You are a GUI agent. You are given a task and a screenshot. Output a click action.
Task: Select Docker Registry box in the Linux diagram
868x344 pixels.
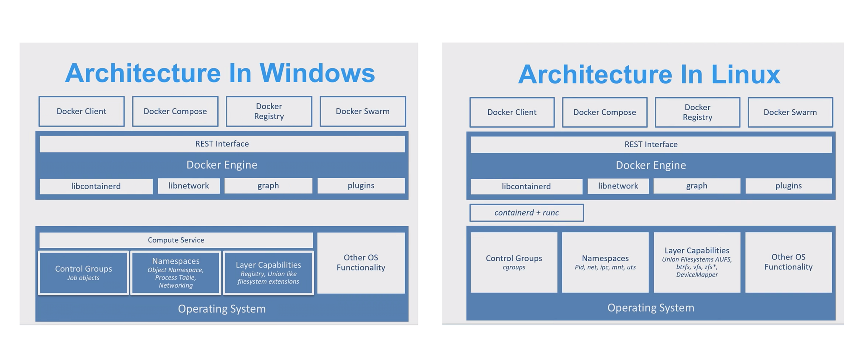tap(697, 112)
